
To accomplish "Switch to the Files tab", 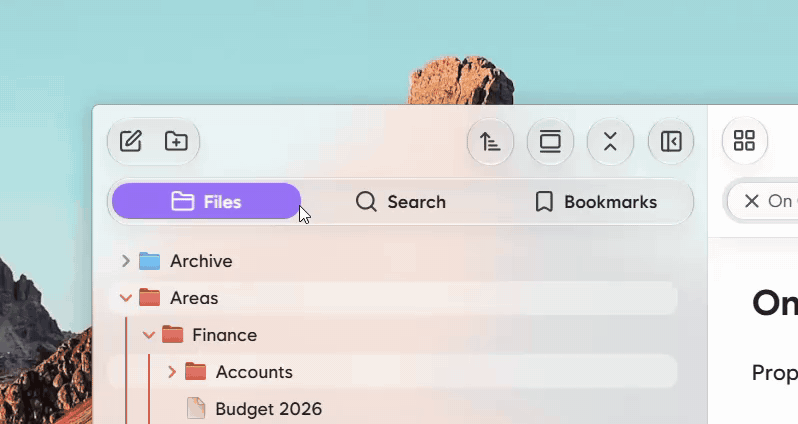I will (206, 202).
